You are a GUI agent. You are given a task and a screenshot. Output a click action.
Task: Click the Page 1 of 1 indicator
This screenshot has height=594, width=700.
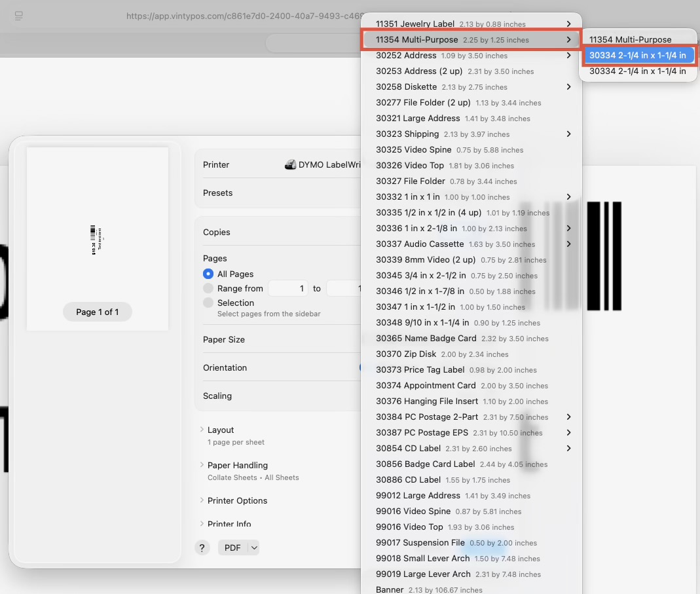pyautogui.click(x=98, y=312)
